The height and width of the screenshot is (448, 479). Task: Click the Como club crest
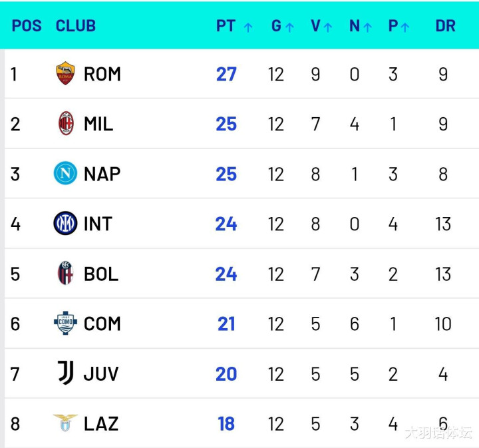(x=65, y=324)
